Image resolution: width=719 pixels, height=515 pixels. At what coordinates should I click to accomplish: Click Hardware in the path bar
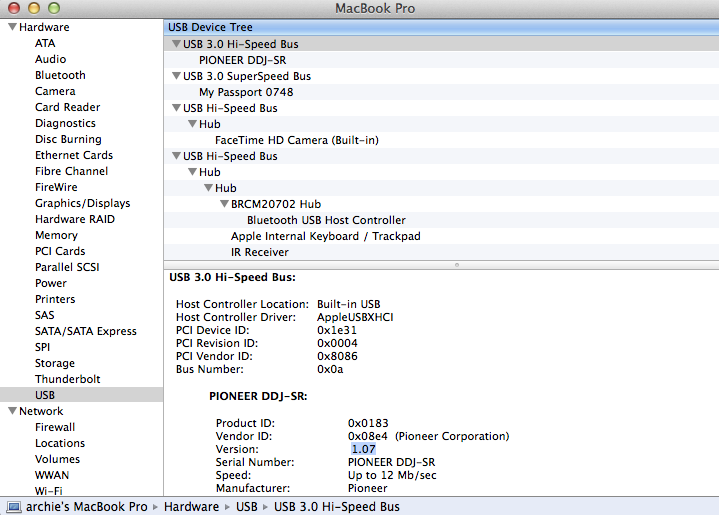pyautogui.click(x=191, y=507)
